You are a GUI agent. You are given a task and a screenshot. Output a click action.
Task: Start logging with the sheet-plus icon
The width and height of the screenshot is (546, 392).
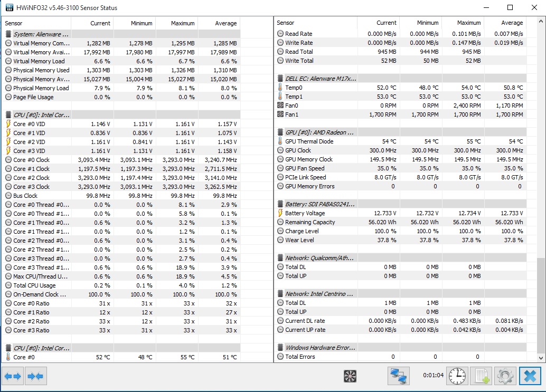tap(482, 376)
